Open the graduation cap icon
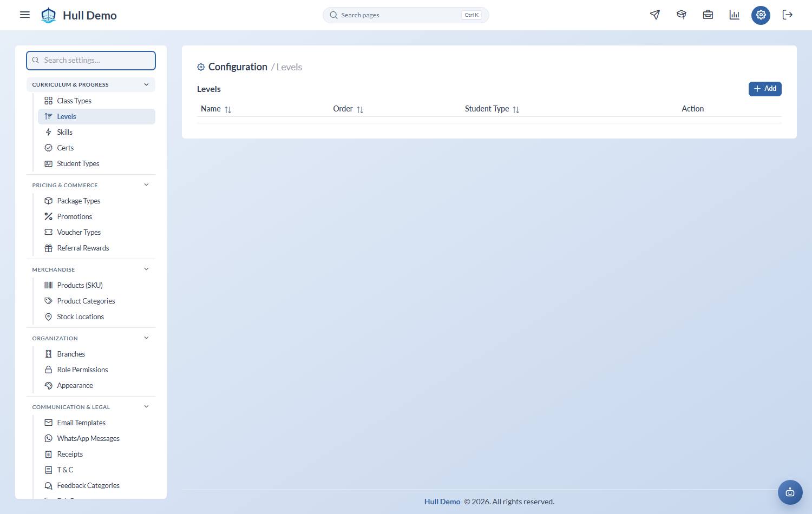 (682, 15)
